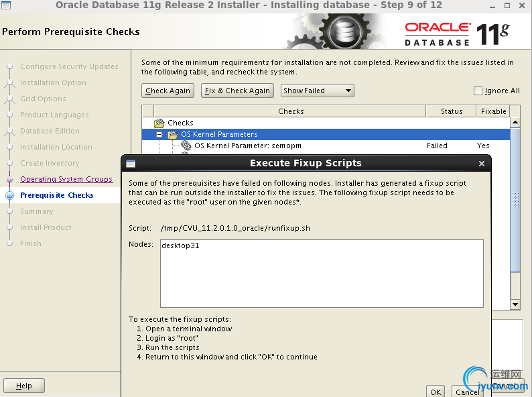Click the Check Again button

tap(168, 91)
